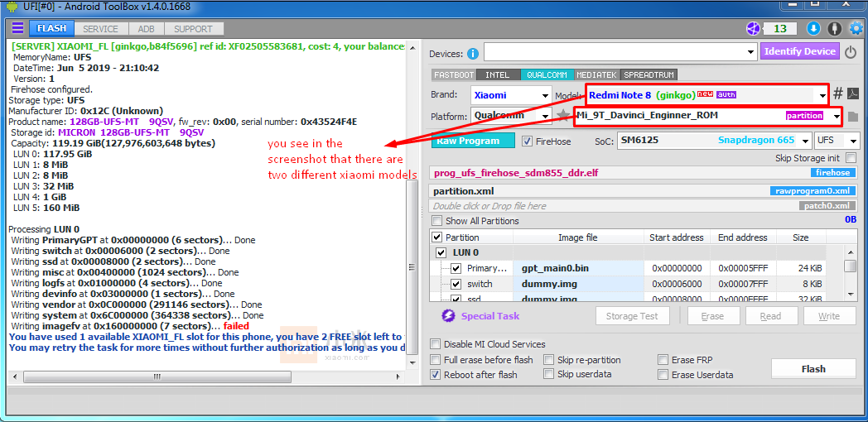Uncheck Reboot after flash checkbox
868x422 pixels.
(436, 375)
